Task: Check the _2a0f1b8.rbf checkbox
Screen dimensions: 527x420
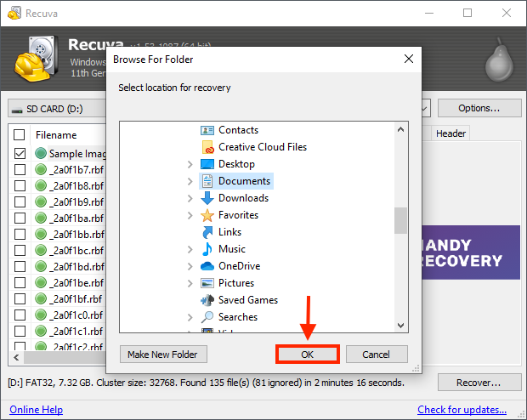Action: (x=20, y=185)
